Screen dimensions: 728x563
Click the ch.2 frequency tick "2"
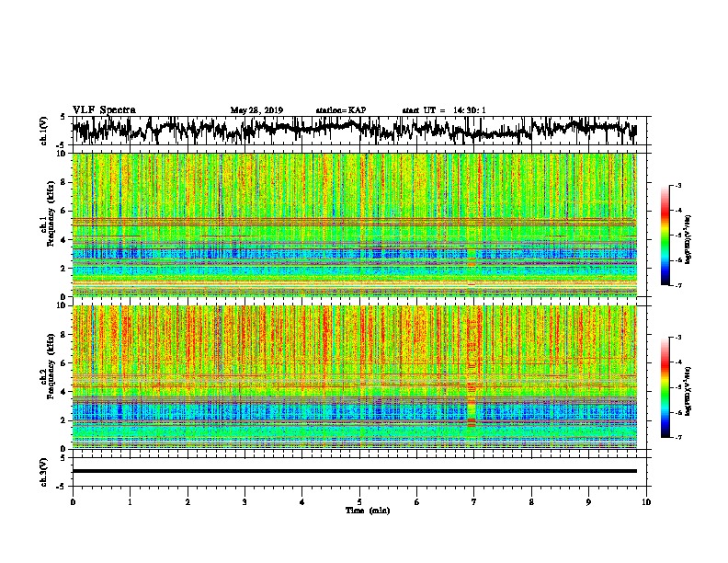coord(64,420)
